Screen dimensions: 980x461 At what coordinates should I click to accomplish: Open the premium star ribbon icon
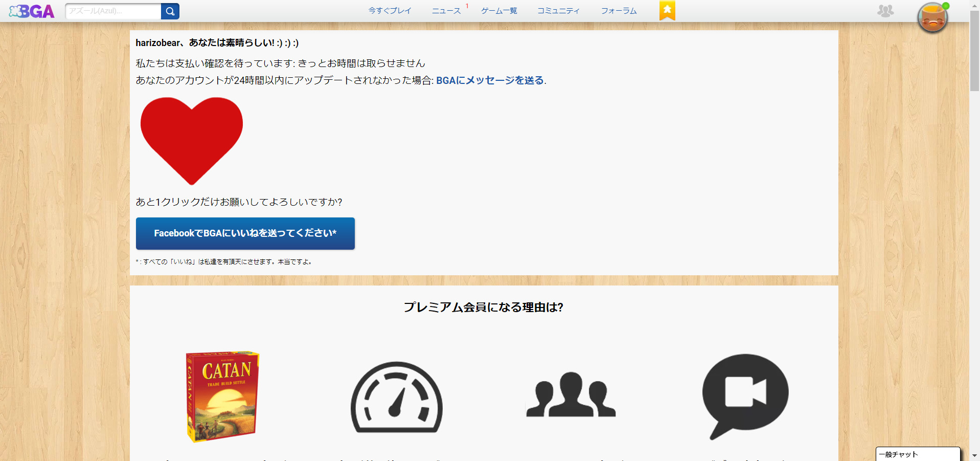click(x=667, y=10)
